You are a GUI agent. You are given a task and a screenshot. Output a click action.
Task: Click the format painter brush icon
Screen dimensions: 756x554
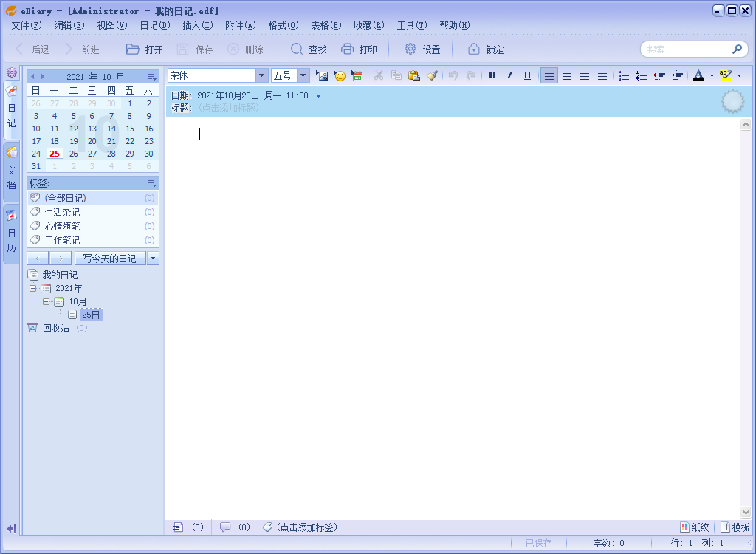point(433,75)
